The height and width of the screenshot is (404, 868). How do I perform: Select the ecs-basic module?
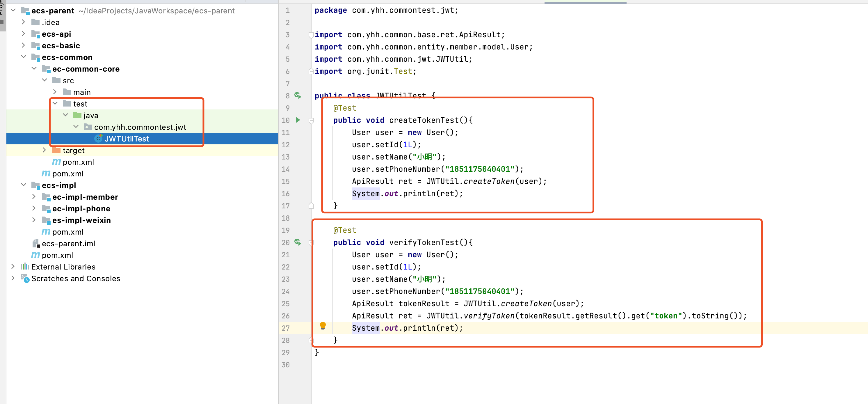pos(61,45)
